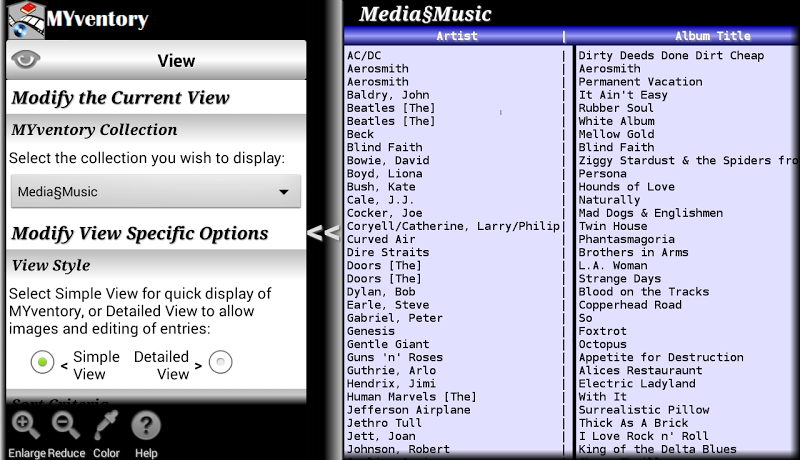Select album White Album

[616, 121]
